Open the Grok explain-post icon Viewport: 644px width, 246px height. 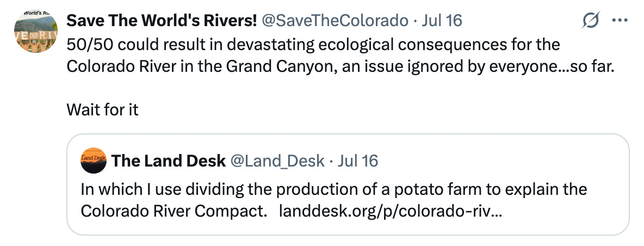tap(591, 21)
